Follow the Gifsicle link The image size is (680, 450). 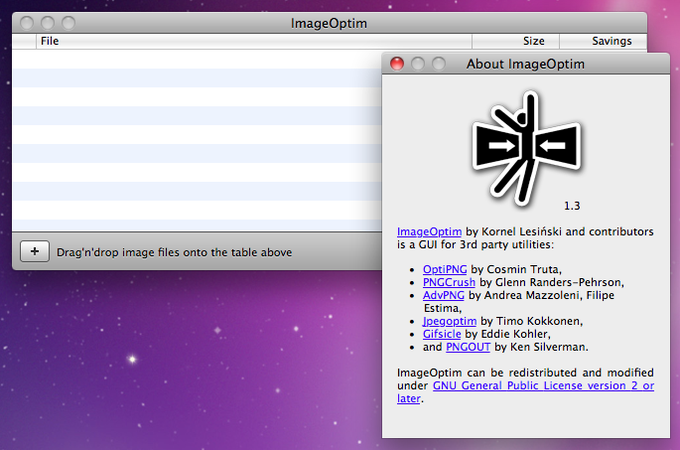pos(441,334)
